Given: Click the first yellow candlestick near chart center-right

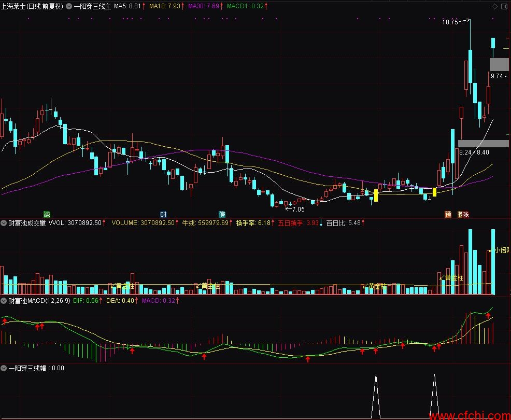Looking at the screenshot, I should [376, 195].
